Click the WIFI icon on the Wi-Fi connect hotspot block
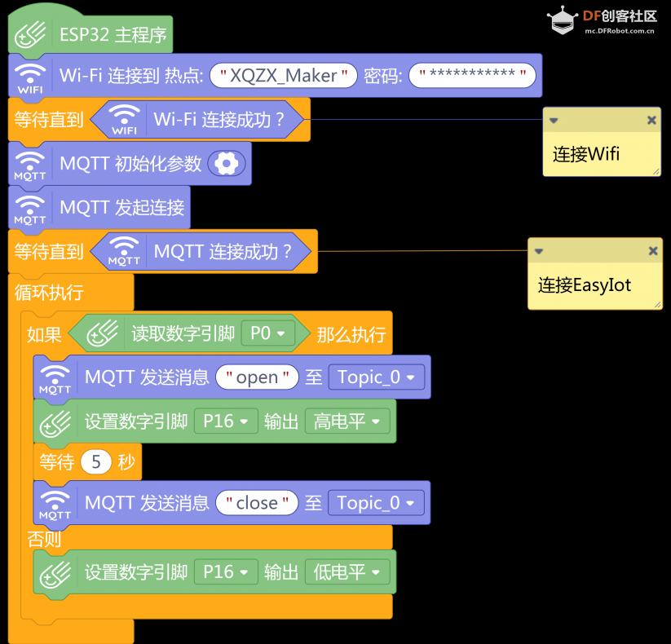 coord(30,78)
